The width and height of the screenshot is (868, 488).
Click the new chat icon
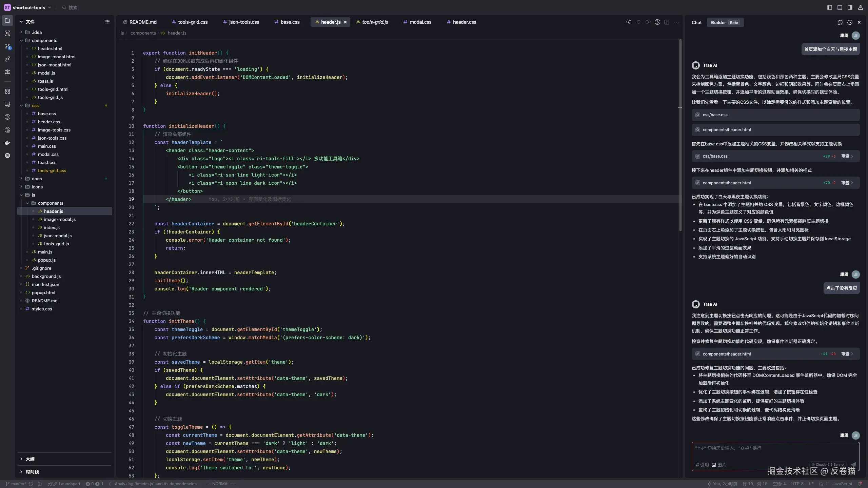tap(840, 22)
